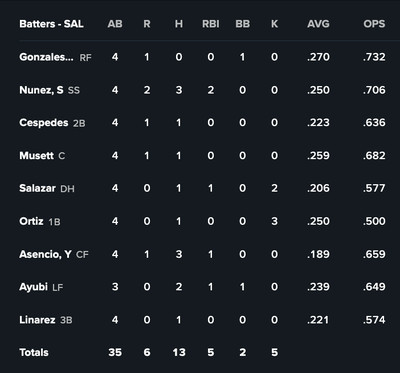This screenshot has width=400, height=373.
Task: Select the AVG column header
Action: click(318, 24)
